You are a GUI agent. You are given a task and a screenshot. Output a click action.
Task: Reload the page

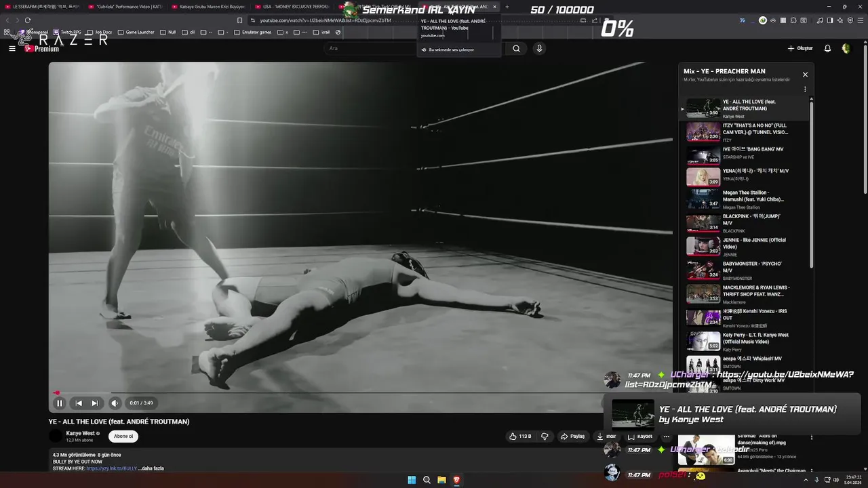pyautogui.click(x=28, y=20)
